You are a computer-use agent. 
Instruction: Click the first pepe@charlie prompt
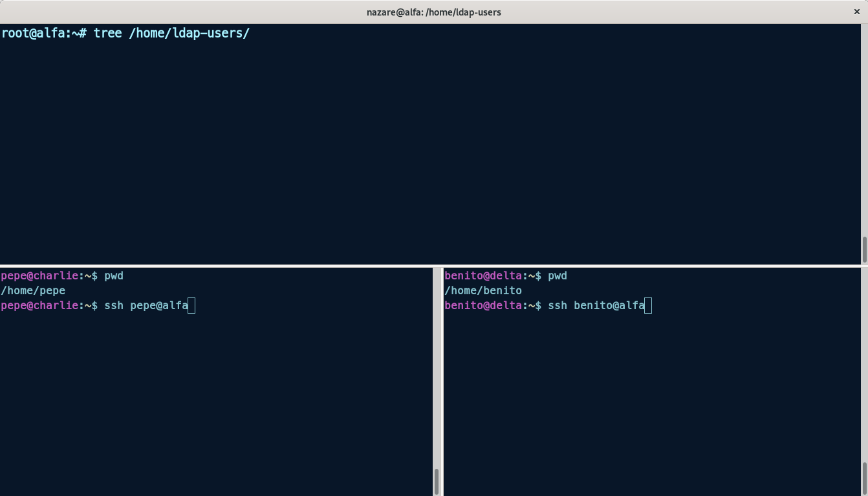tap(49, 275)
